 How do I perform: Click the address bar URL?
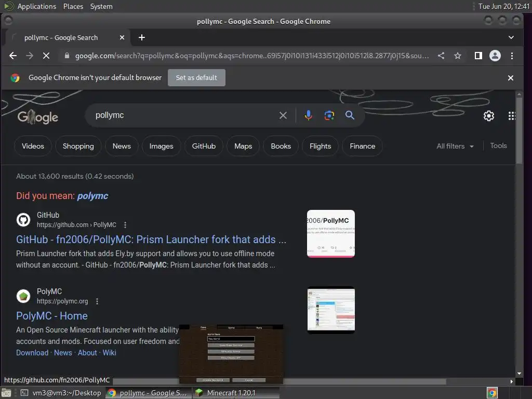pyautogui.click(x=252, y=56)
